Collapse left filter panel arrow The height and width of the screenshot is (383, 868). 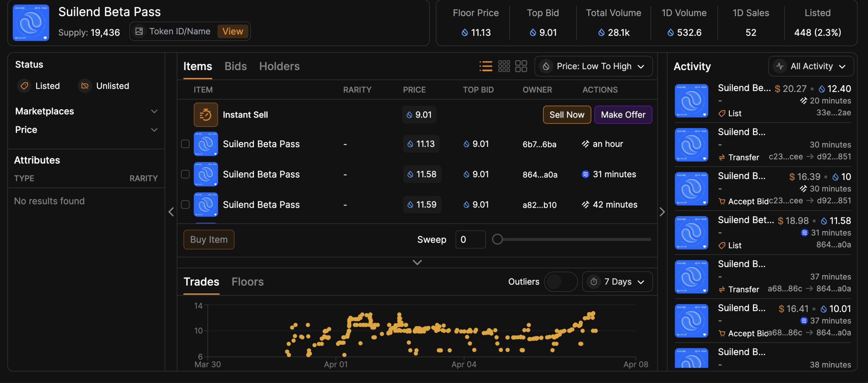point(171,212)
